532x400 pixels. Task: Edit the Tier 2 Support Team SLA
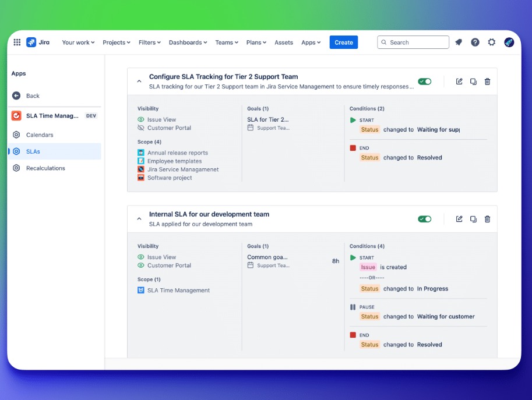point(459,82)
